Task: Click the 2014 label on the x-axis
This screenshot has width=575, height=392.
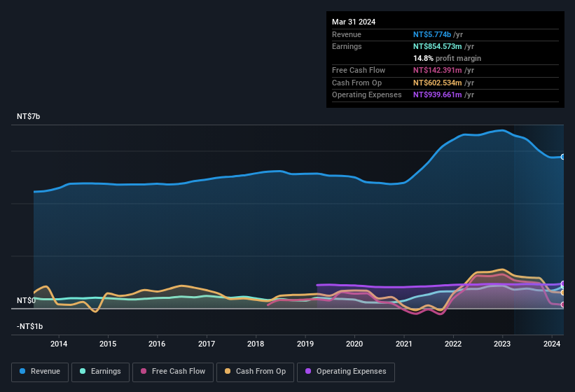Action: [x=59, y=344]
